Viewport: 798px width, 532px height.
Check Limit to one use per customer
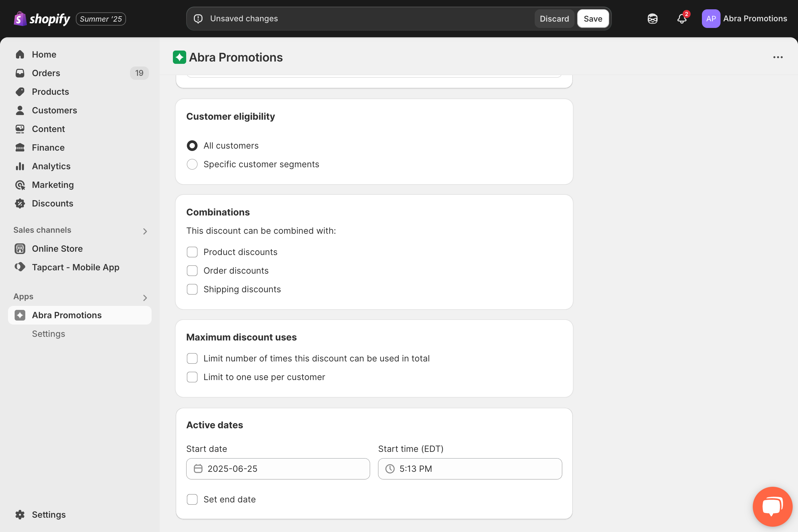pyautogui.click(x=192, y=377)
